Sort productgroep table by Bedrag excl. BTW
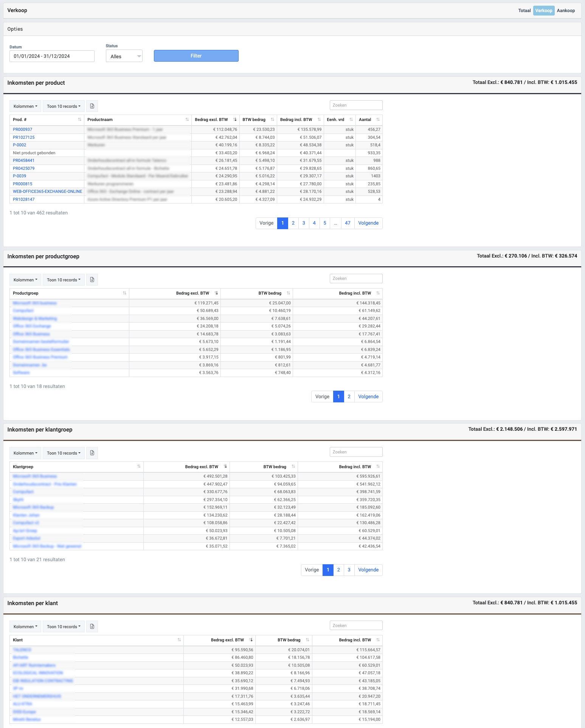 click(x=175, y=293)
